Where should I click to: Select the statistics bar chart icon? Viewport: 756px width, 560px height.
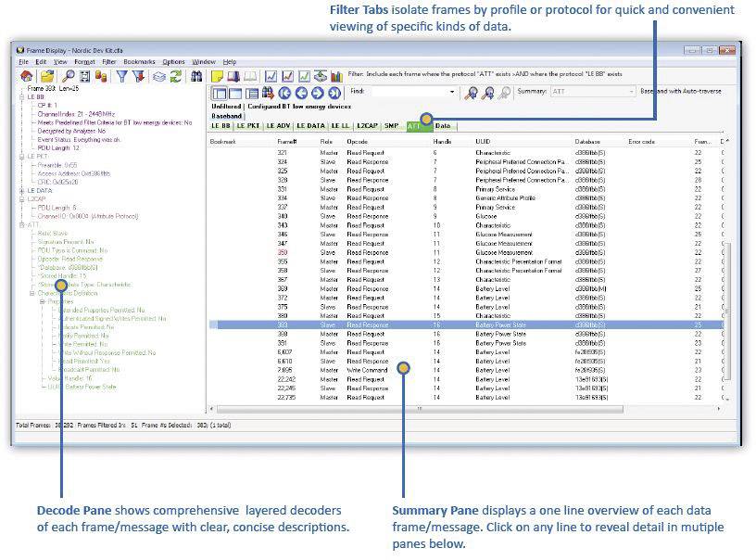coord(335,76)
